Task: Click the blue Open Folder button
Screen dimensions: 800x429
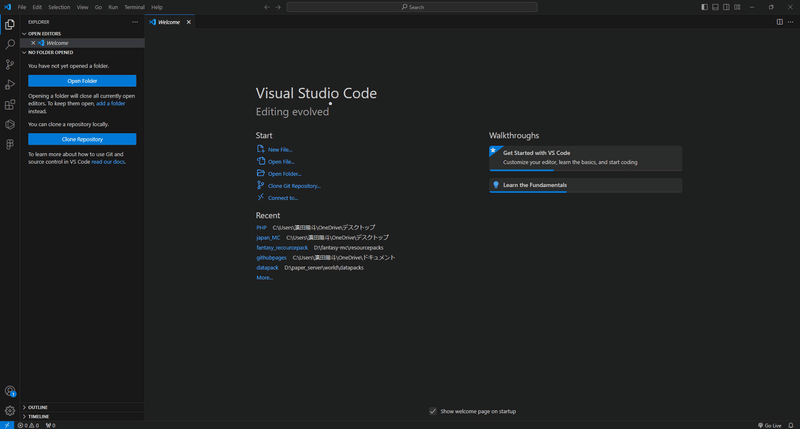Action: [82, 81]
